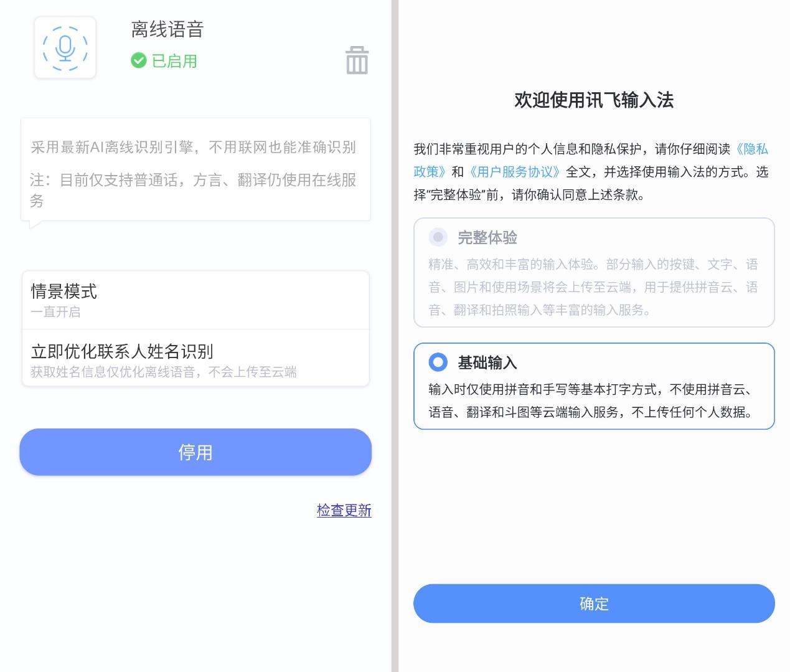790x672 pixels.
Task: Open the 检查更新 link
Action: [344, 510]
